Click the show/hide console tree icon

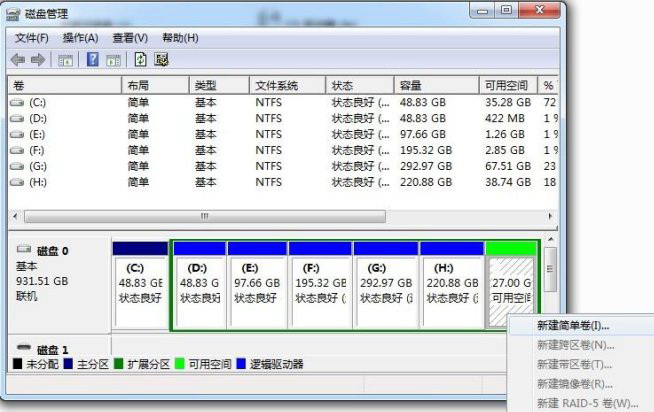(66, 60)
